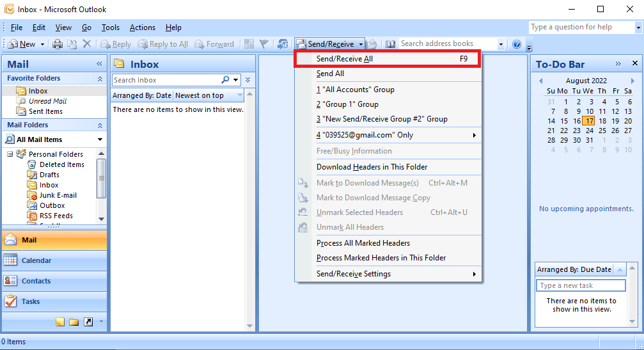644x350 pixels.
Task: Select RSS Feeds folder
Action: (56, 216)
